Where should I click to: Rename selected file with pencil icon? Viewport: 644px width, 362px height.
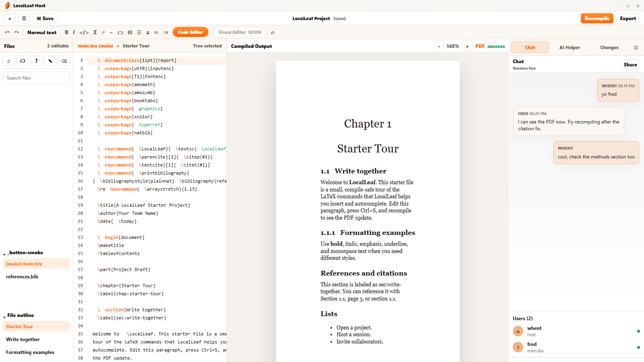click(x=50, y=61)
